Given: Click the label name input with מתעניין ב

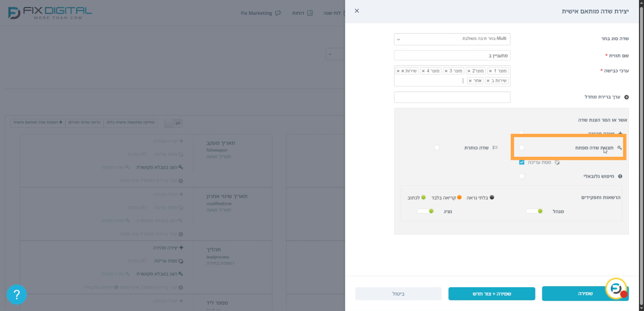Looking at the screenshot, I should (x=452, y=55).
